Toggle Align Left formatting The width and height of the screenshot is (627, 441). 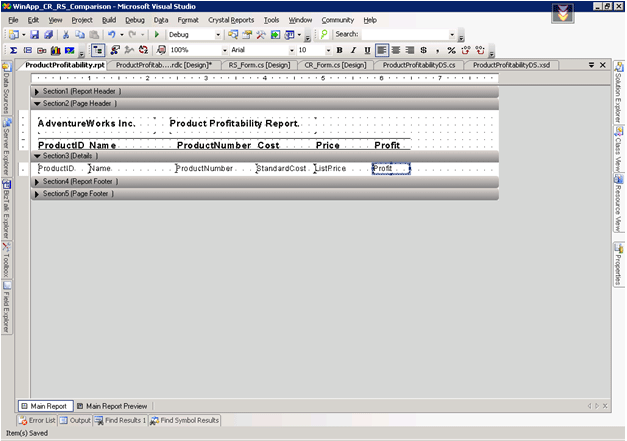[382, 50]
